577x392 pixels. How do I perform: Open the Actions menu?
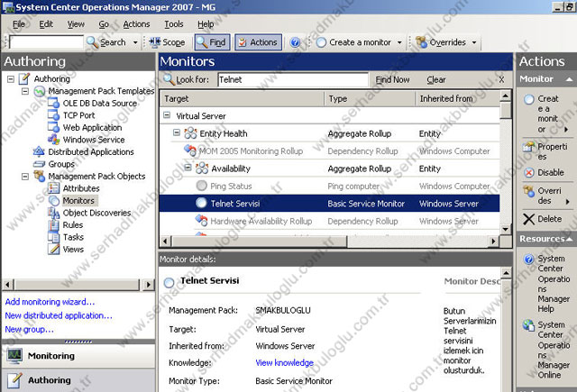(136, 24)
